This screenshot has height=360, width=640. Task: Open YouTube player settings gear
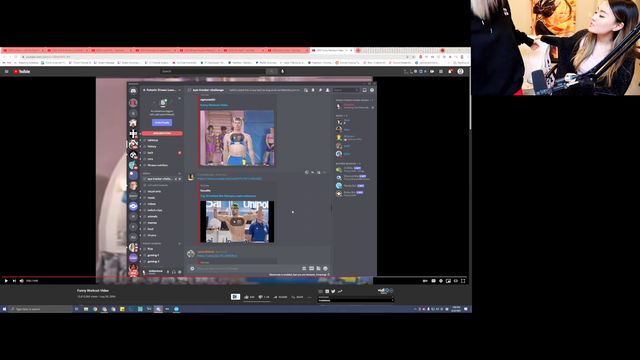pos(441,281)
